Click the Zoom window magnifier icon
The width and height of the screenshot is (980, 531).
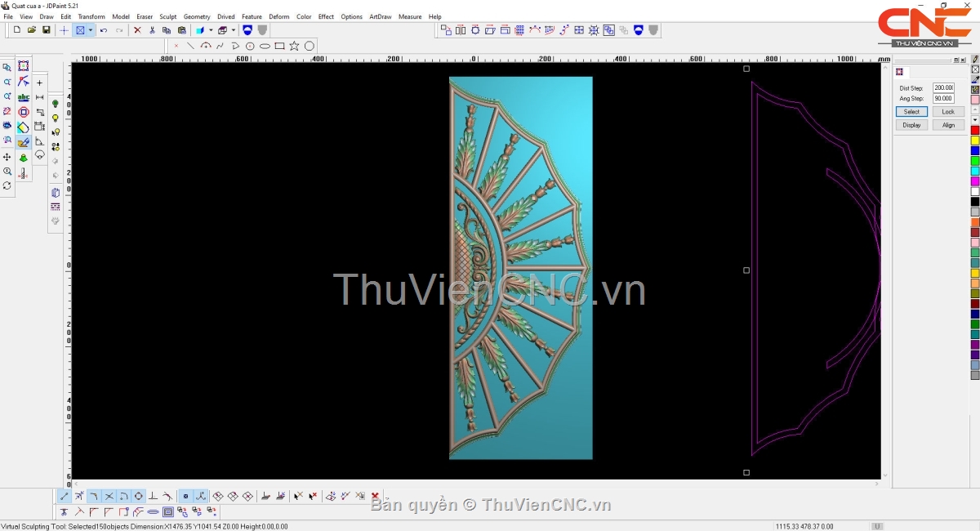(7, 68)
